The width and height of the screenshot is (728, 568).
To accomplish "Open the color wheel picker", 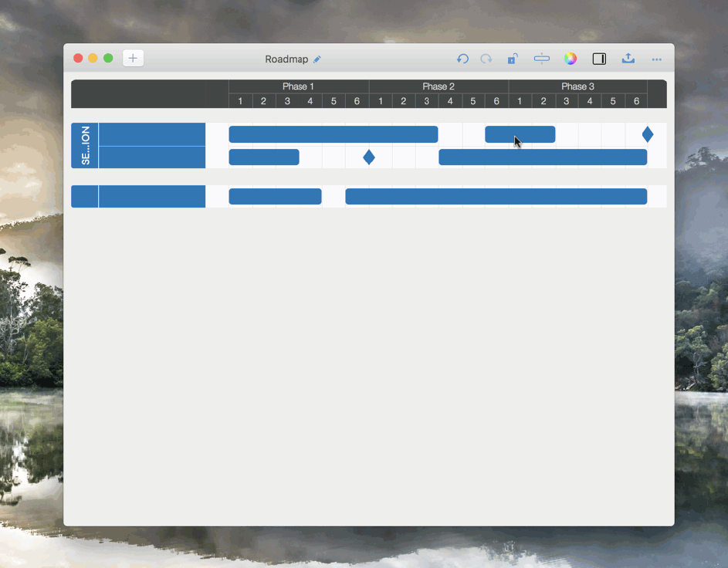I will 571,59.
